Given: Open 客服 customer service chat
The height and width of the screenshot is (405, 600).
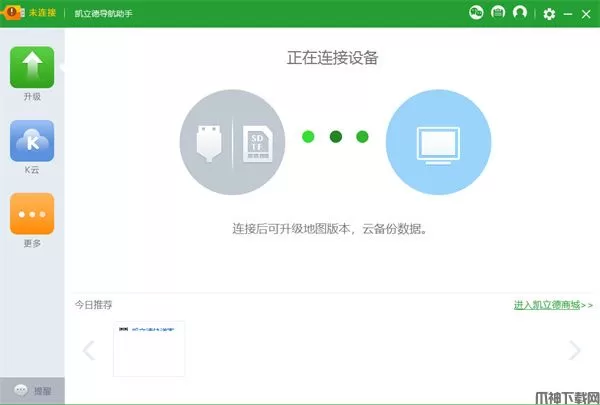Looking at the screenshot, I should (x=33, y=390).
